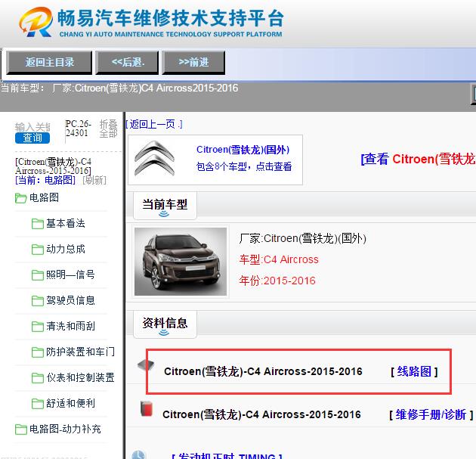Click the 刷新 refresh link
This screenshot has width=476, height=459.
click(x=94, y=180)
